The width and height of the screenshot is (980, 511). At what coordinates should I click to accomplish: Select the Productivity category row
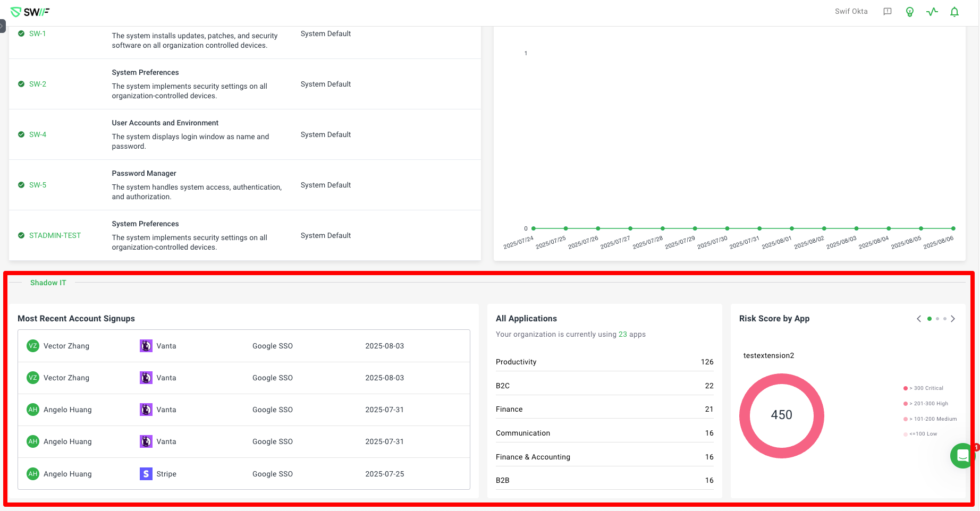[x=604, y=362]
